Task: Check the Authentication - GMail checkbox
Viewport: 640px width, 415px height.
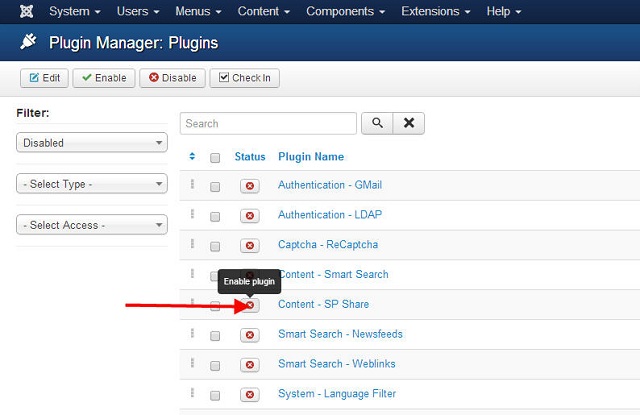Action: click(215, 187)
